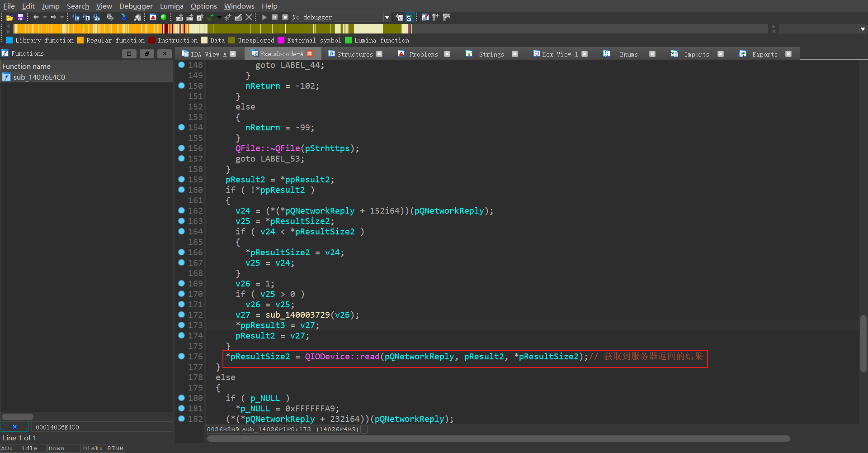Click the Save database floppy icon
Screen dimensions: 868x453
[20, 17]
